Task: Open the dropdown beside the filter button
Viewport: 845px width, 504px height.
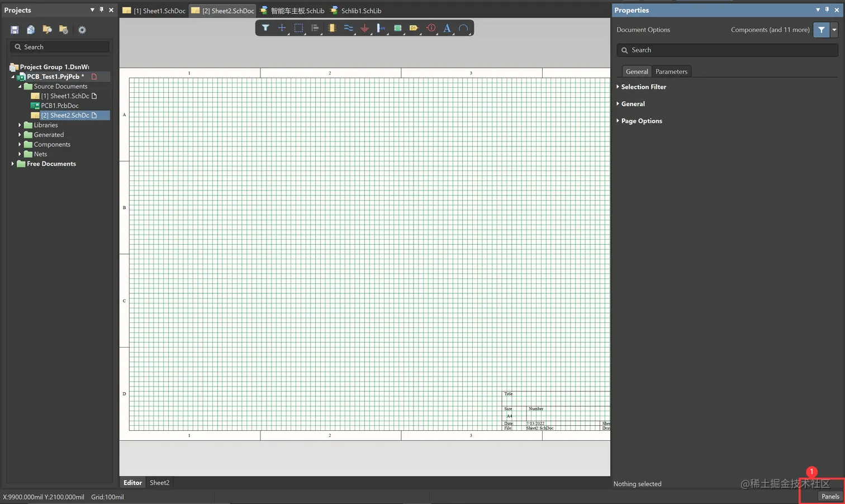Action: pos(834,30)
